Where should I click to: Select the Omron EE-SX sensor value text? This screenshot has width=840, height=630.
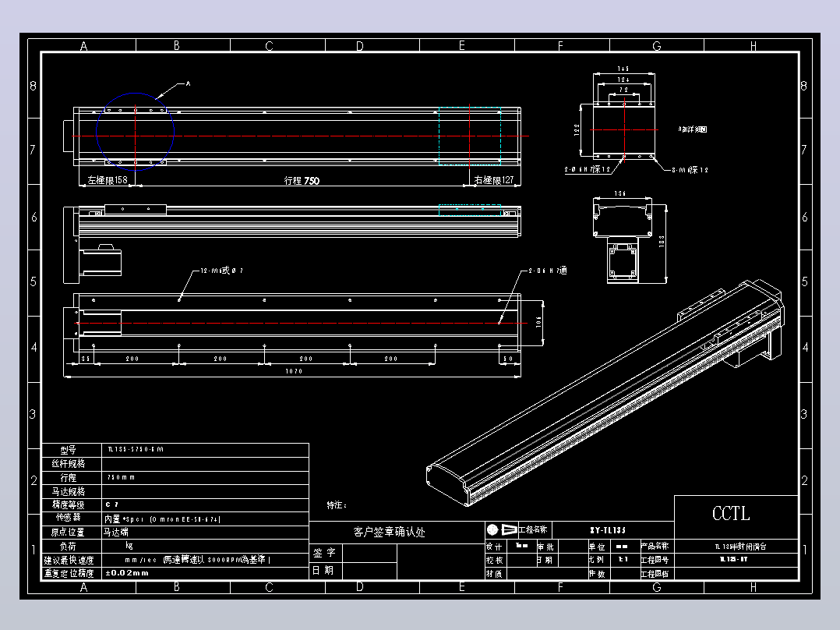[x=162, y=519]
